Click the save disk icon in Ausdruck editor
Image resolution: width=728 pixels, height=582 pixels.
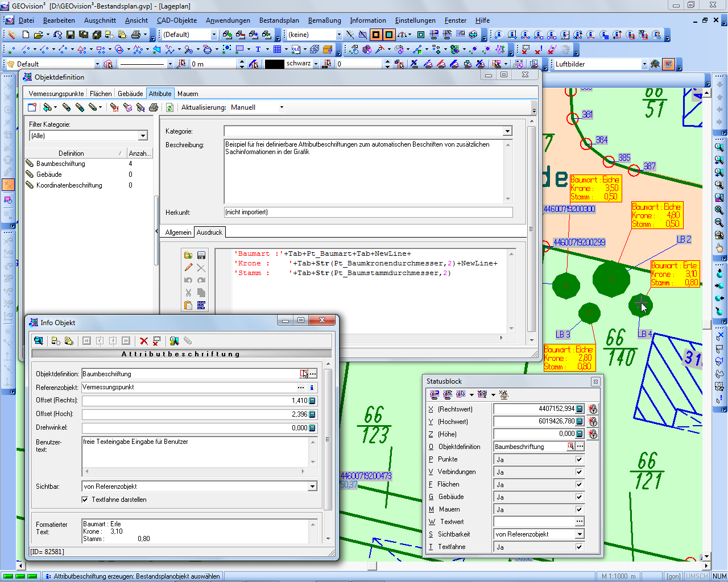(201, 256)
